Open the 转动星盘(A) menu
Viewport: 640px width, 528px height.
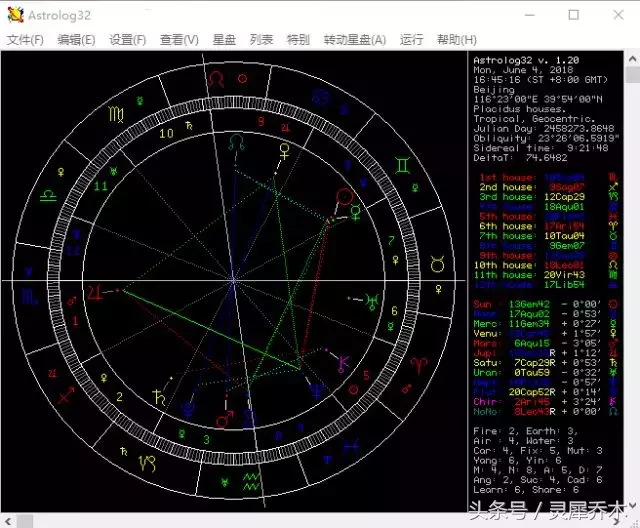point(355,40)
